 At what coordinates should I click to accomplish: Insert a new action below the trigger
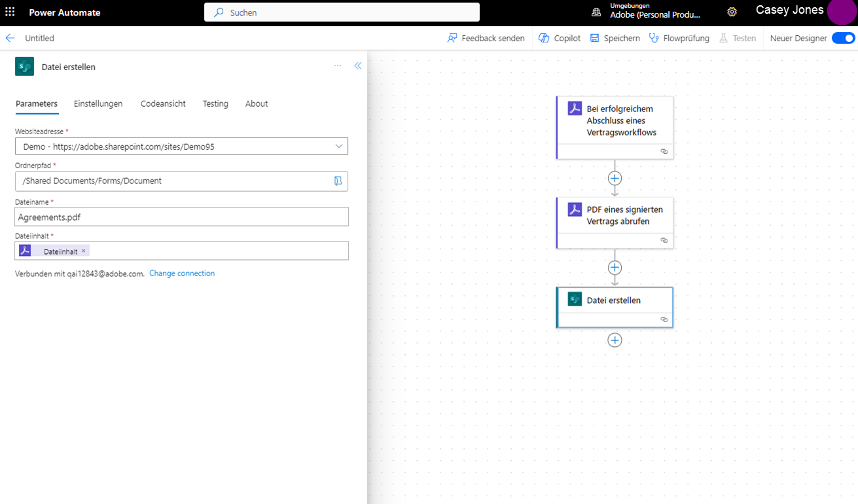(615, 177)
